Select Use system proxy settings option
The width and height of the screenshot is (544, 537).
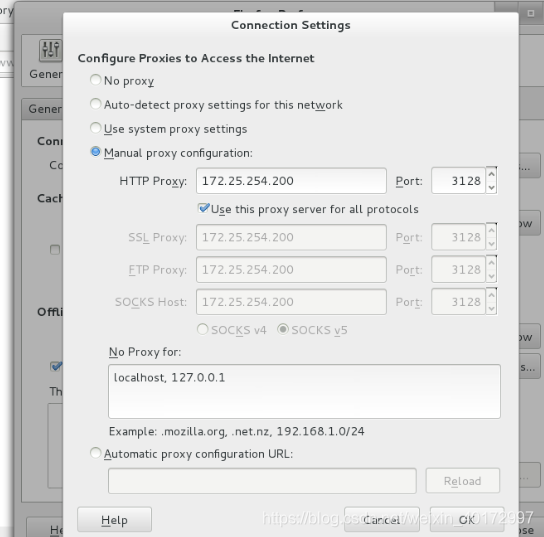[x=95, y=128]
